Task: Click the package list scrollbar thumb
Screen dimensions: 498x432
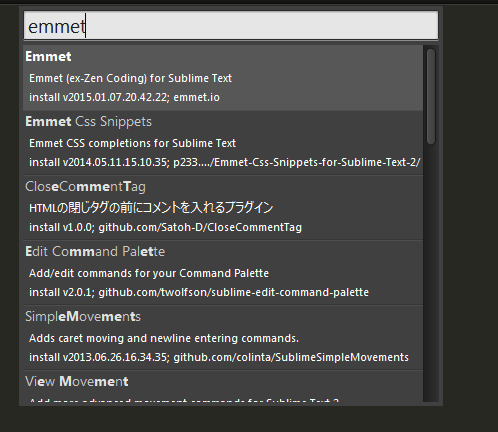Action: pyautogui.click(x=431, y=97)
